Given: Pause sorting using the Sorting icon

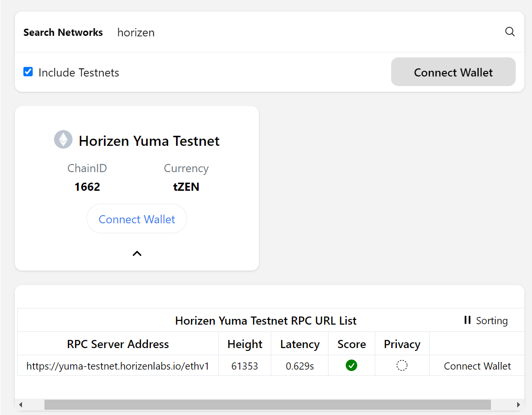Looking at the screenshot, I should (x=467, y=320).
